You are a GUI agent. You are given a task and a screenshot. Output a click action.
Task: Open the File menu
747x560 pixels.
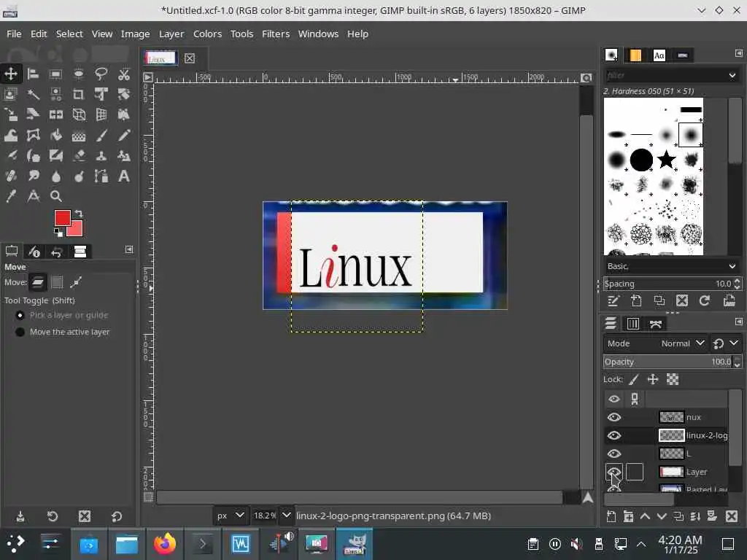click(14, 34)
